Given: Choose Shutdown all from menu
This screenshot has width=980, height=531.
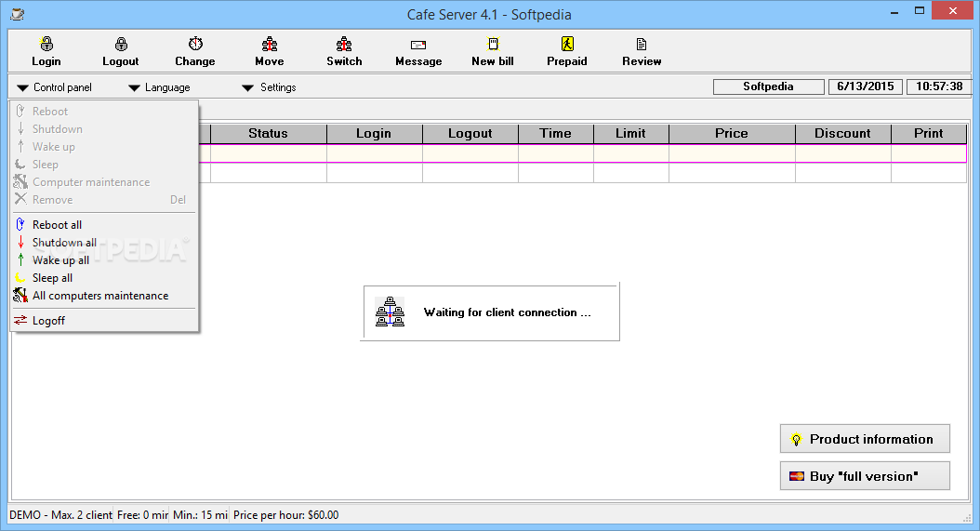Looking at the screenshot, I should point(104,242).
